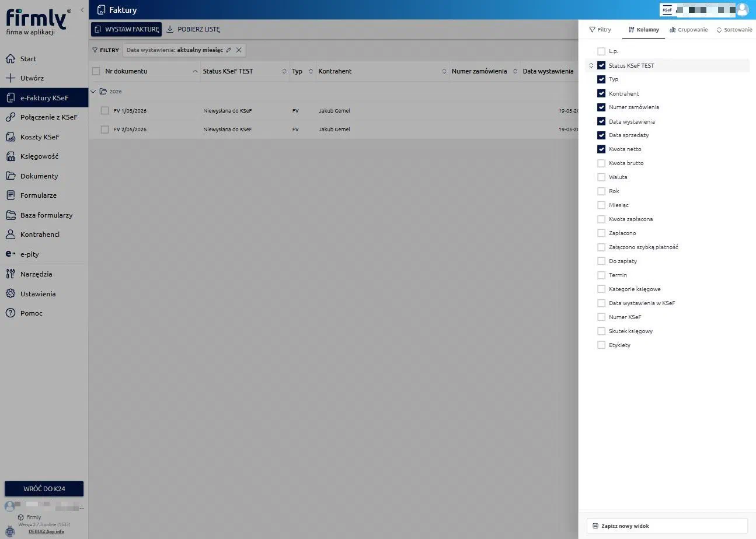Switch to the Filtry tab
756x539 pixels.
click(x=600, y=29)
